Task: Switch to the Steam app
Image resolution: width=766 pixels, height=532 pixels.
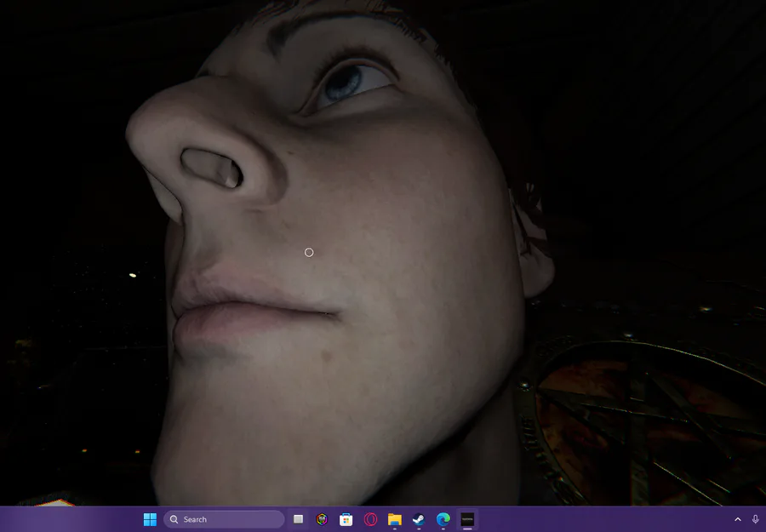Action: click(x=419, y=519)
